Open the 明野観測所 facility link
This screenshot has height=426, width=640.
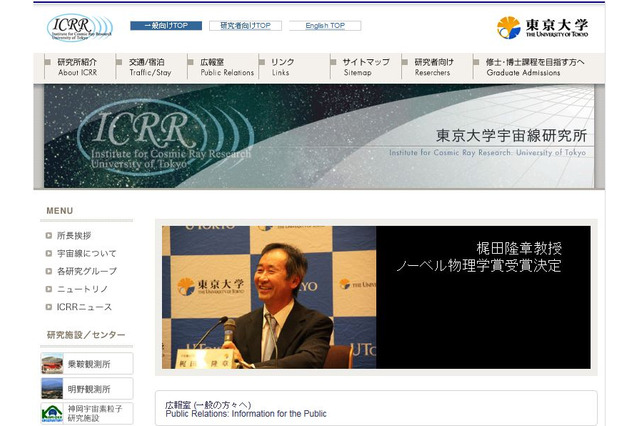[x=87, y=388]
